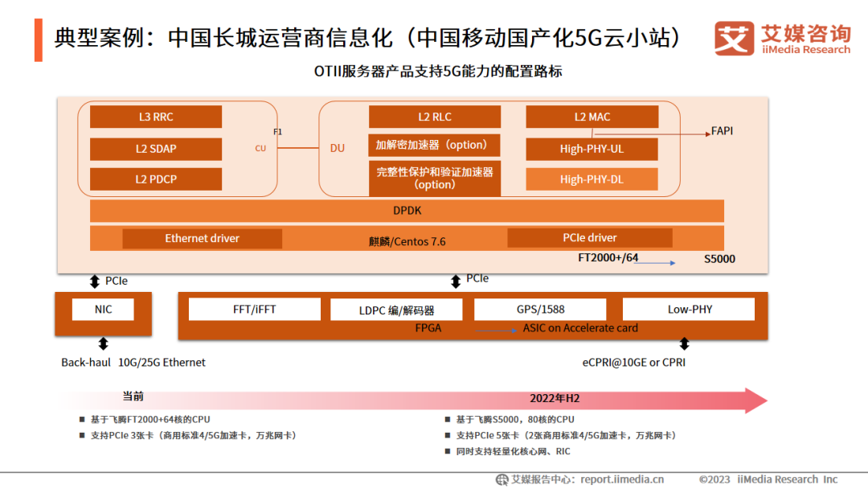Click the F1 interface label
The width and height of the screenshot is (868, 489).
pyautogui.click(x=277, y=132)
